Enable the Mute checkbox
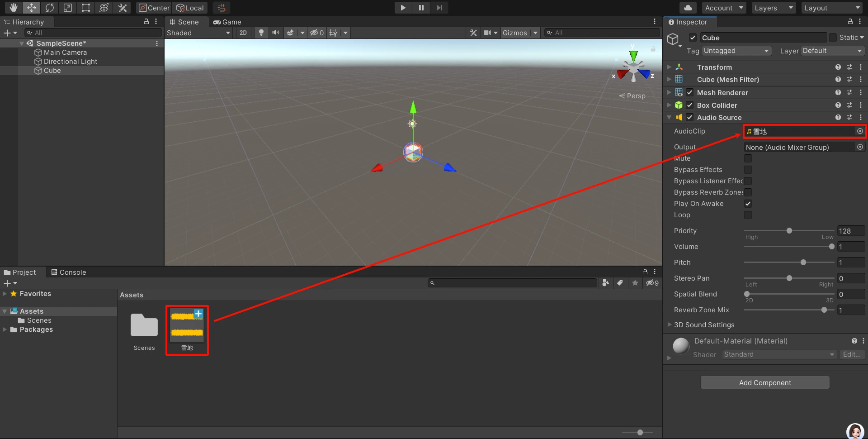This screenshot has width=868, height=439. tap(748, 158)
